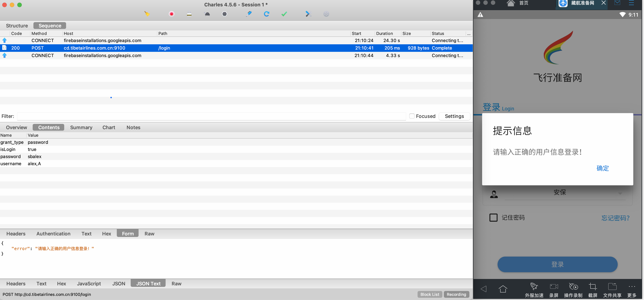This screenshot has width=644, height=300.
Task: Open the 更多 more options menu
Action: [632, 290]
